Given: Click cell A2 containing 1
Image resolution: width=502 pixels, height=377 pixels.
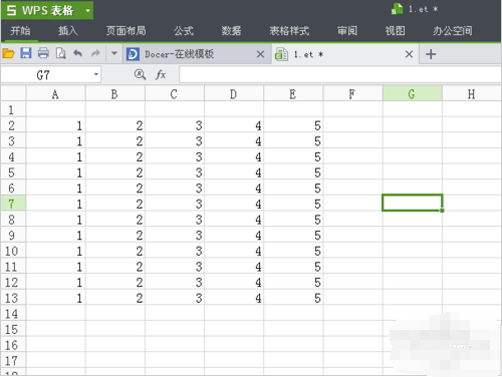Looking at the screenshot, I should (55, 125).
